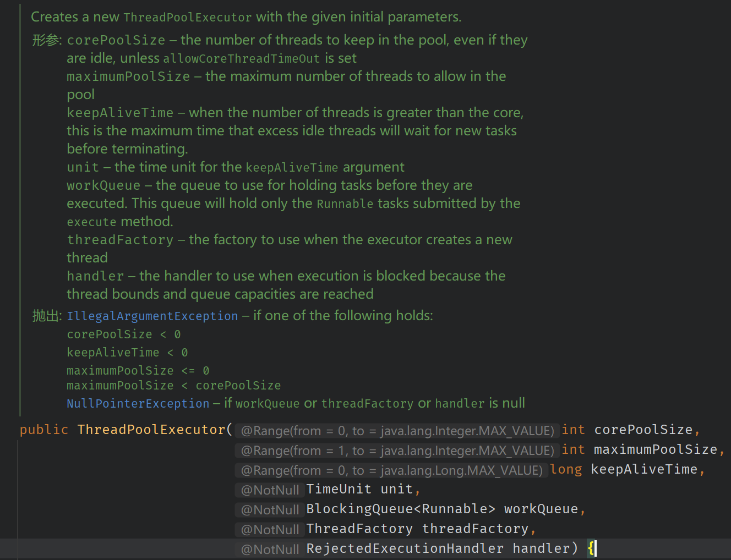Click the @NotNull hint before TimeUnit unit
Image resolution: width=731 pixels, height=560 pixels.
[270, 490]
